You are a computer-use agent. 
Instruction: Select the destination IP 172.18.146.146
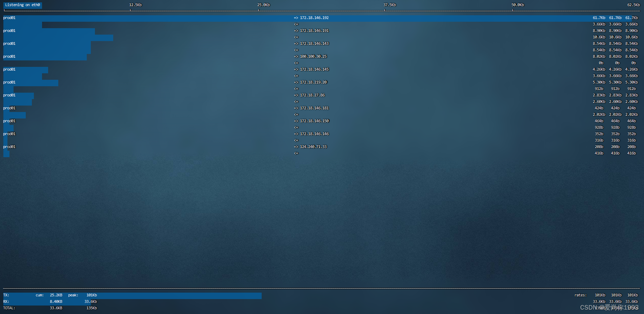[x=314, y=134]
